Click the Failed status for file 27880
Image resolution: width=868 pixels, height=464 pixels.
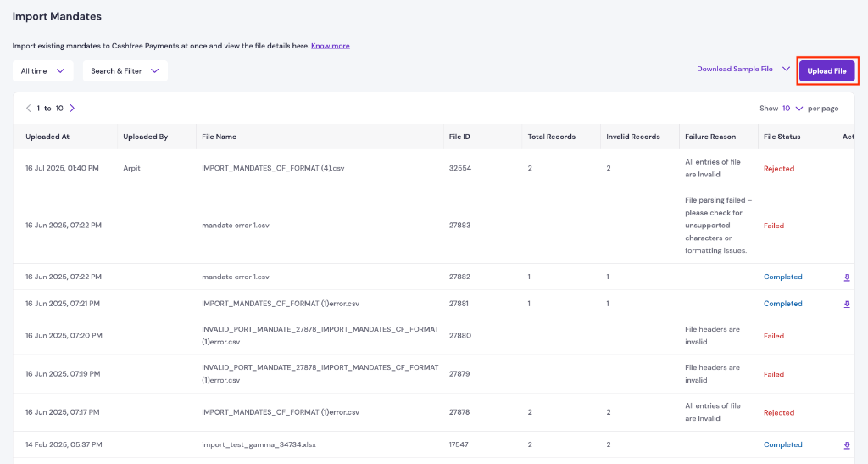tap(774, 336)
